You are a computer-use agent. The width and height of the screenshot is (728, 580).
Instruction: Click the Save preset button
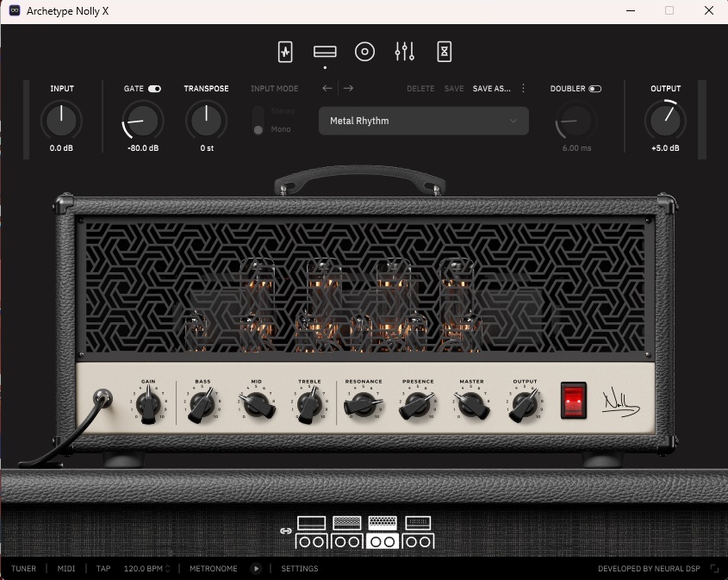(x=454, y=88)
